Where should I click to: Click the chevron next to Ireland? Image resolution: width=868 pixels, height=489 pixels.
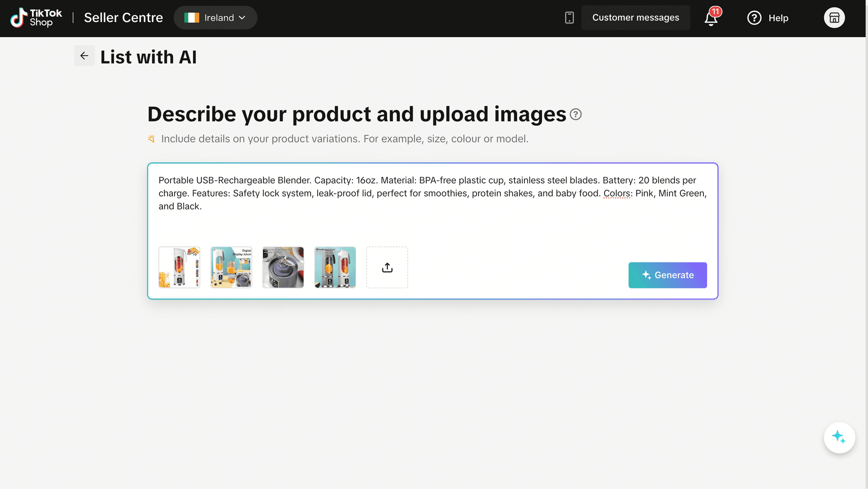(242, 18)
